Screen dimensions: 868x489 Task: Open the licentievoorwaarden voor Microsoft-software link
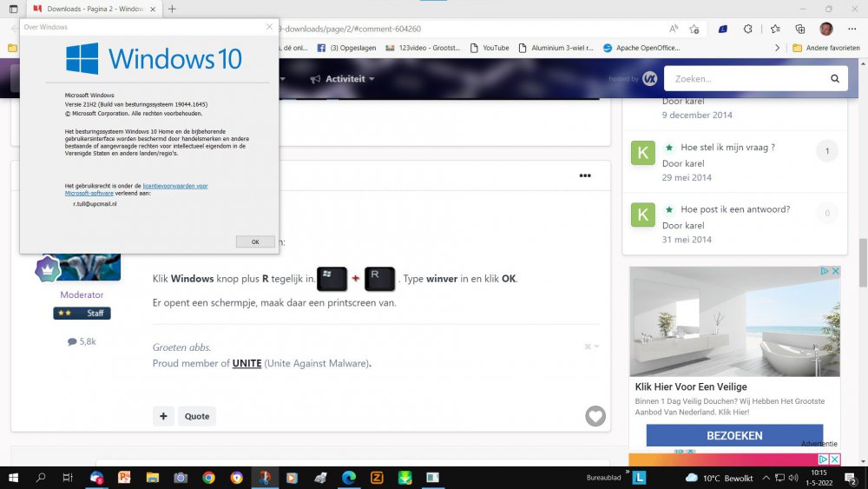coord(174,186)
